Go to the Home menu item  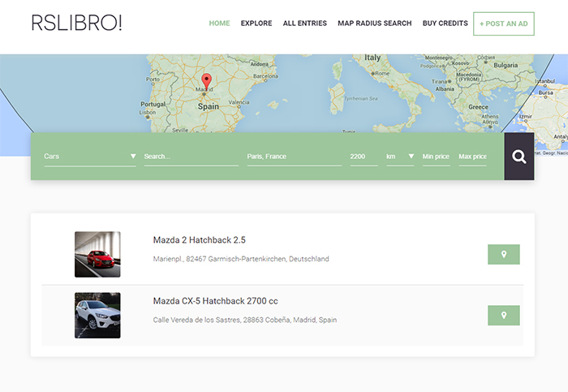click(220, 24)
